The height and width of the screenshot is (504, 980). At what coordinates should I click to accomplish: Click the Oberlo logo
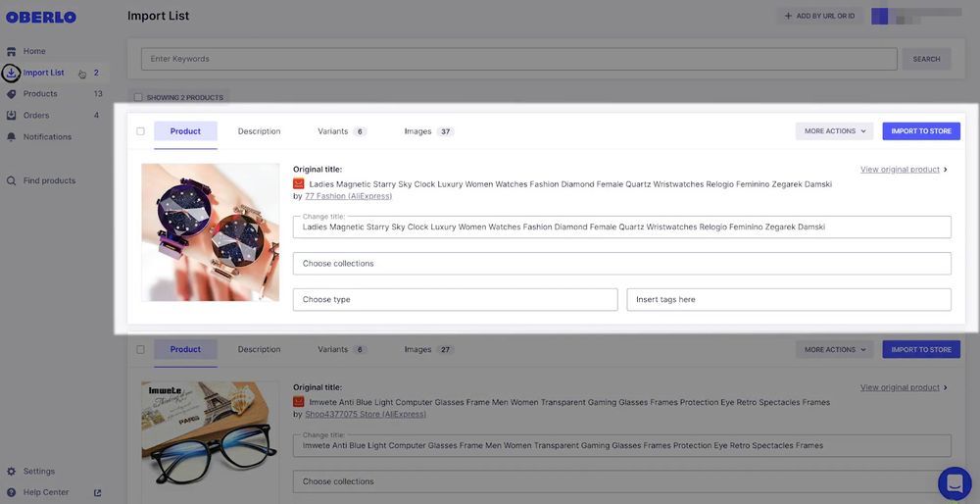40,17
